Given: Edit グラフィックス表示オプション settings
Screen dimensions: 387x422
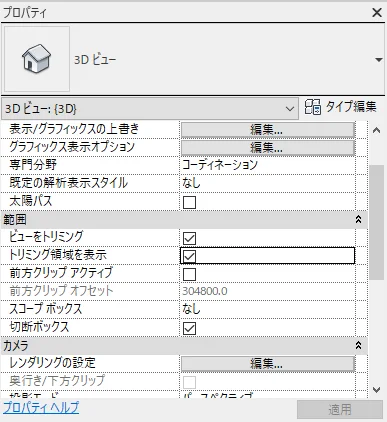Looking at the screenshot, I should [267, 147].
